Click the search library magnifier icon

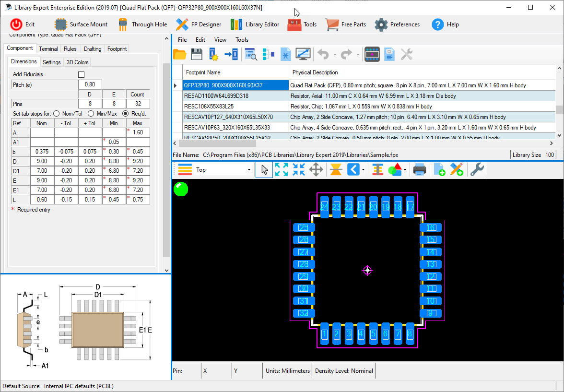251,54
